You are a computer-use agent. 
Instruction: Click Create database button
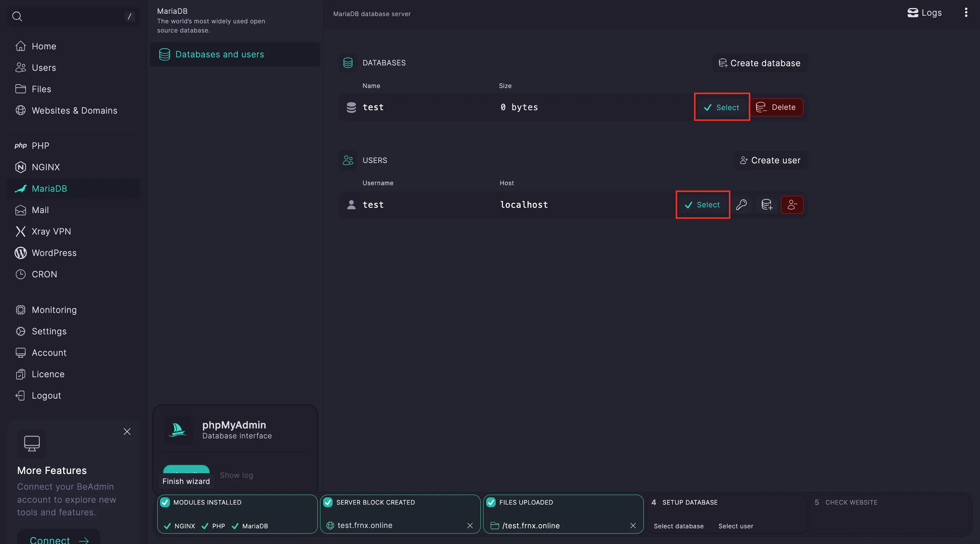(x=760, y=63)
